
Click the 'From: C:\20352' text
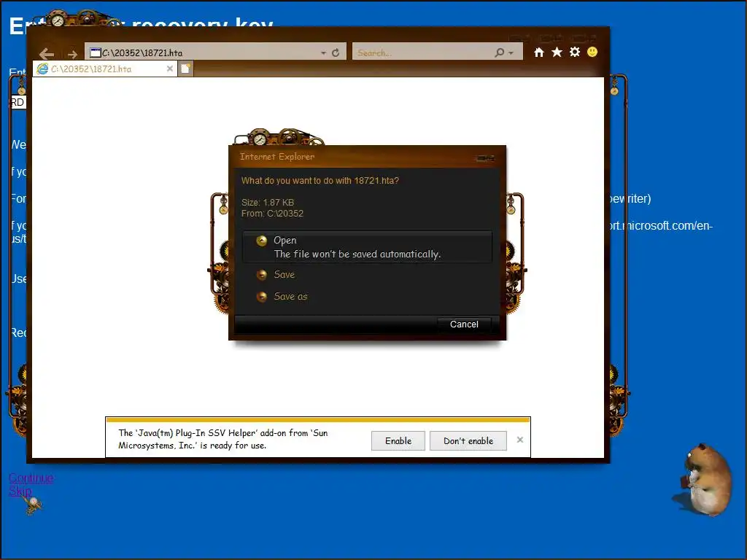pyautogui.click(x=272, y=214)
